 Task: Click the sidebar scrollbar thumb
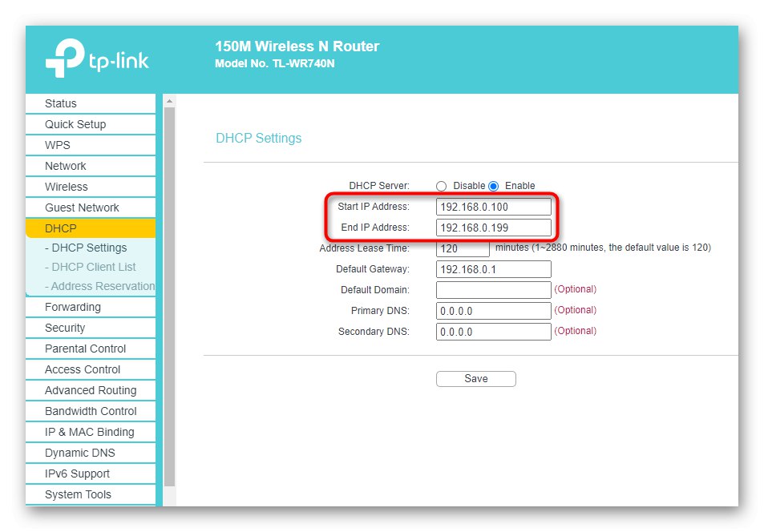pyautogui.click(x=170, y=297)
